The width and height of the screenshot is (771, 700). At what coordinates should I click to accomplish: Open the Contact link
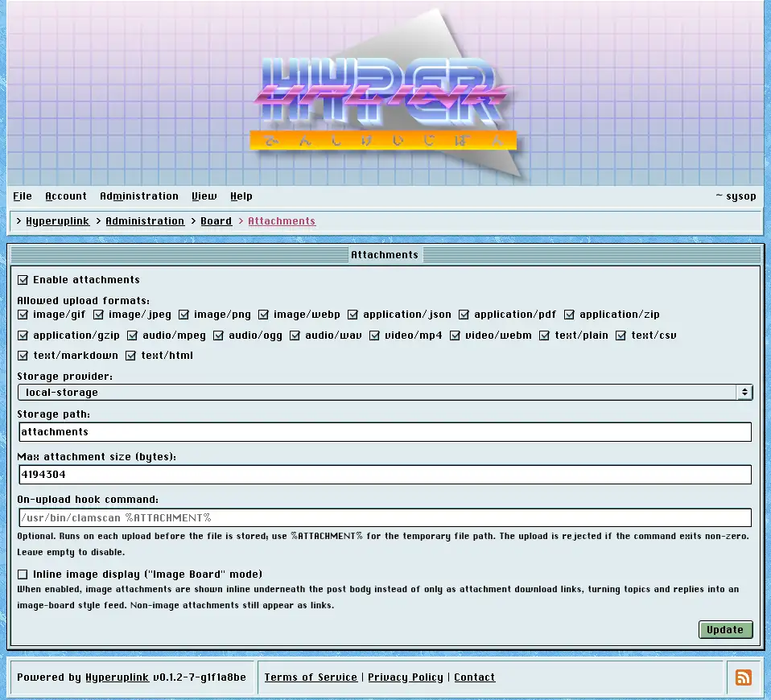pos(475,677)
